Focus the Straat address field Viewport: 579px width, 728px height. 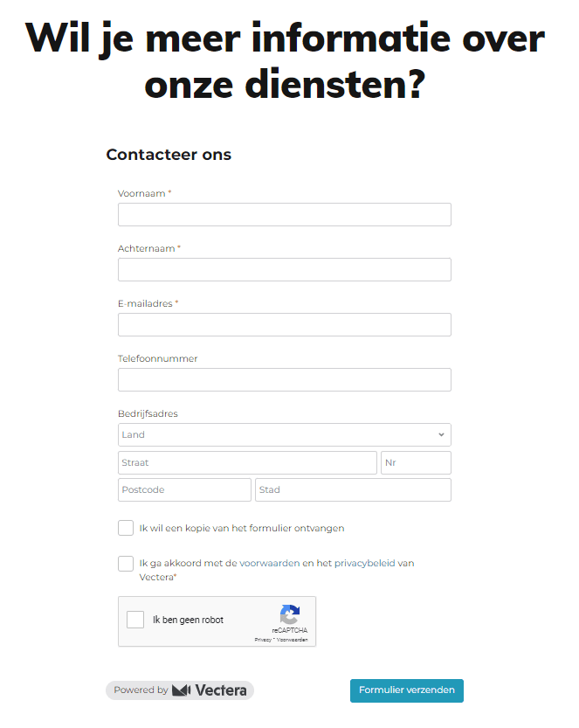point(247,462)
